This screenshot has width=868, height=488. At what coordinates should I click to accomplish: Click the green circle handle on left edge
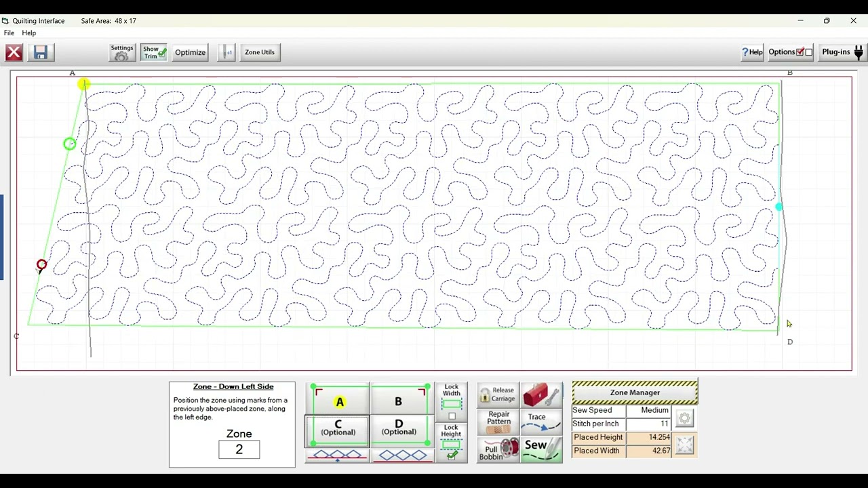[x=69, y=144]
